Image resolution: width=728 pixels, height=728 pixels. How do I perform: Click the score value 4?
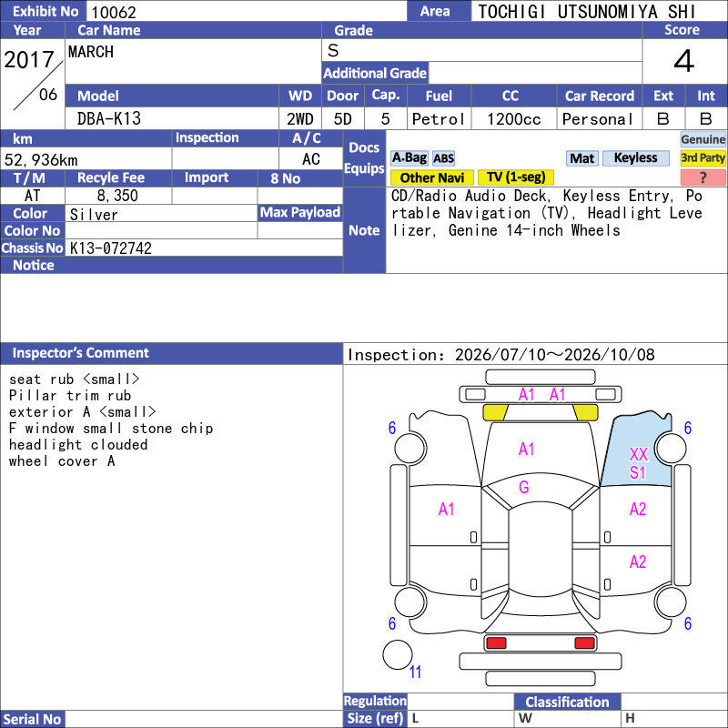click(x=684, y=61)
